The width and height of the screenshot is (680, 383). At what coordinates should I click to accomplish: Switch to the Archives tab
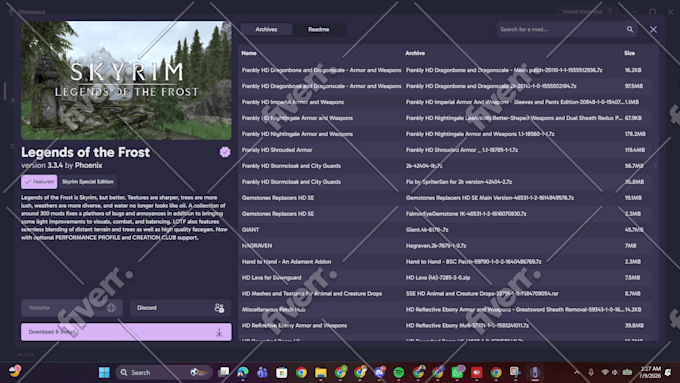click(x=266, y=29)
